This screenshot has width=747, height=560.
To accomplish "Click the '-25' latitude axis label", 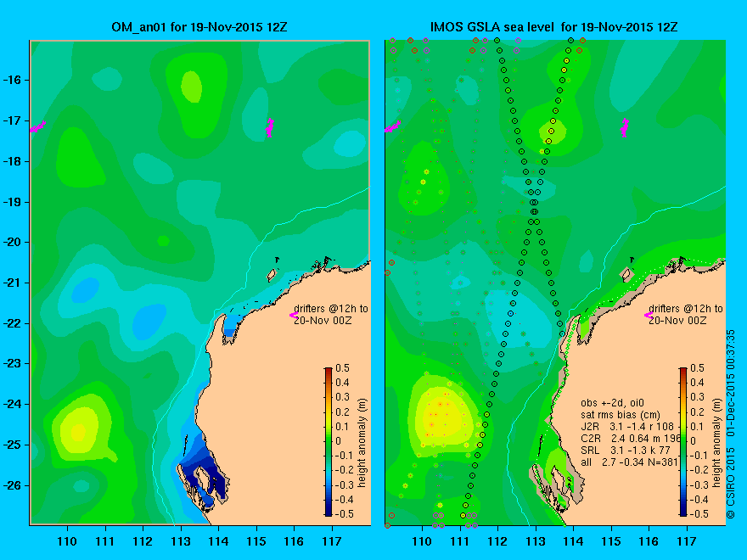I will pyautogui.click(x=12, y=445).
